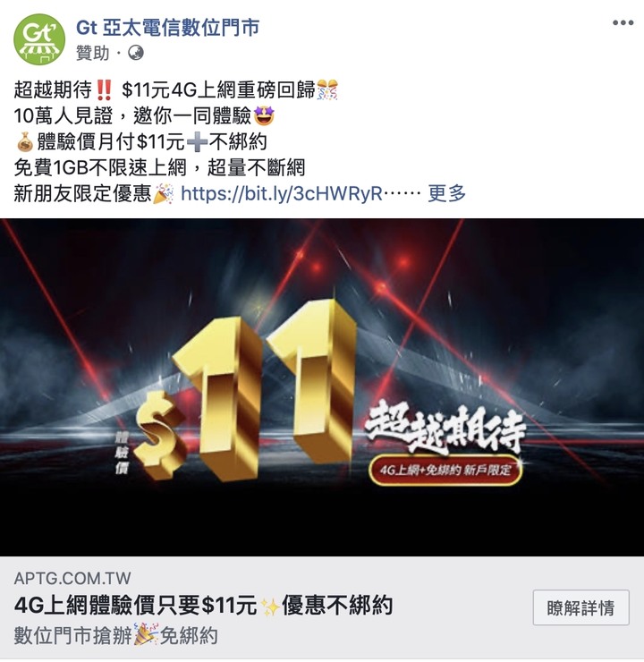Click the star-eyes emoji in post
This screenshot has width=644, height=662.
pos(264,115)
